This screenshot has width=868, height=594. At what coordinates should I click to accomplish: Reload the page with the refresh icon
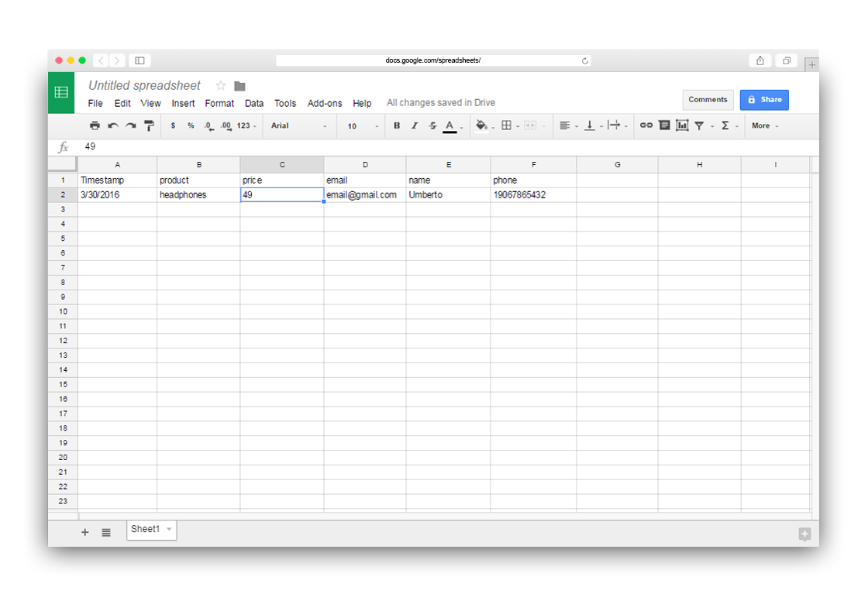point(584,61)
